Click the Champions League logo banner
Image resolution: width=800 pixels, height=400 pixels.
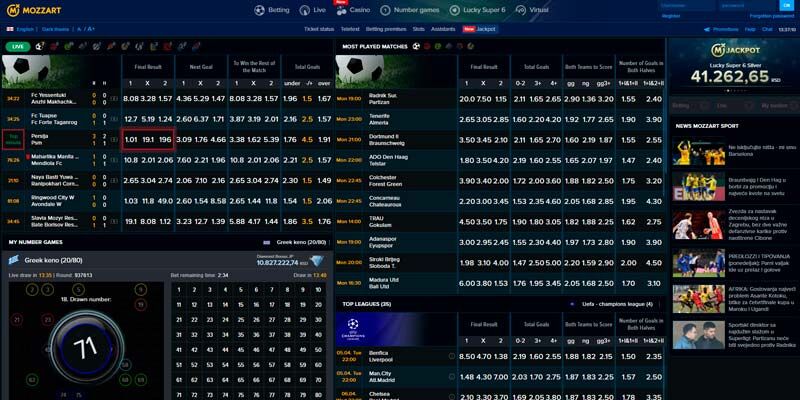(353, 330)
